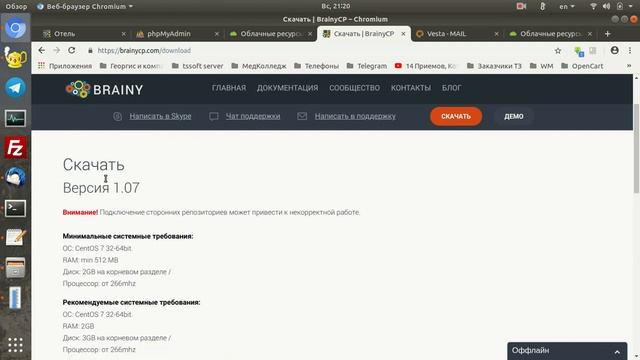
Task: Open the БЛОГ menu item
Action: [x=451, y=88]
